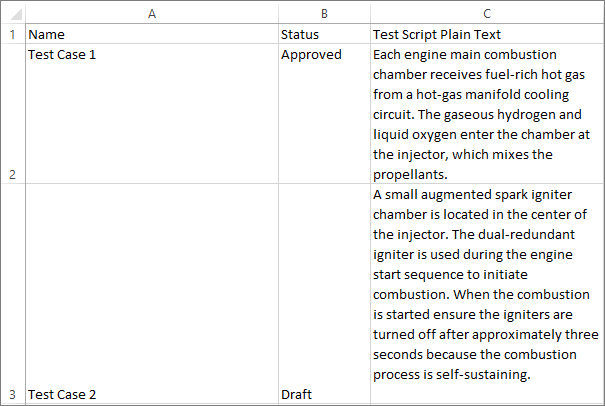The height and width of the screenshot is (406, 605).
Task: Select the Test Case 1 cell
Action: (151, 114)
